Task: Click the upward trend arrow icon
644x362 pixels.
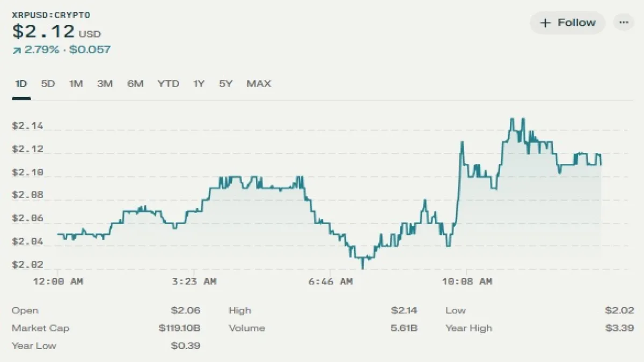Action: [17, 49]
